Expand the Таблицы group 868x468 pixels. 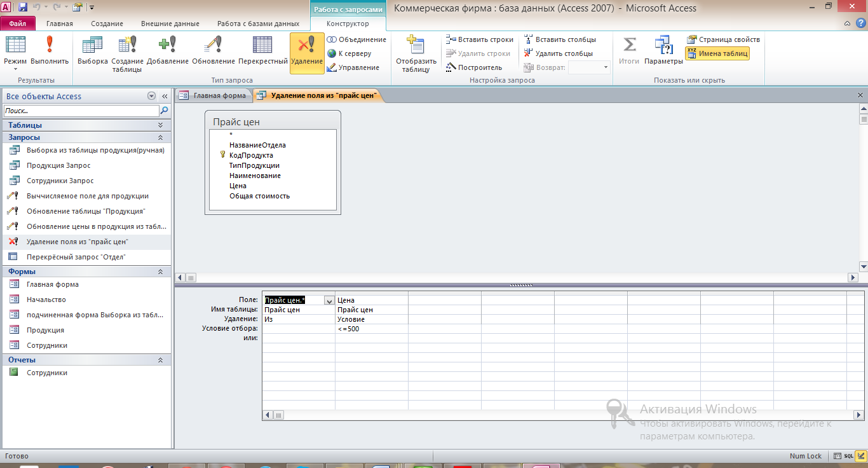(86, 125)
